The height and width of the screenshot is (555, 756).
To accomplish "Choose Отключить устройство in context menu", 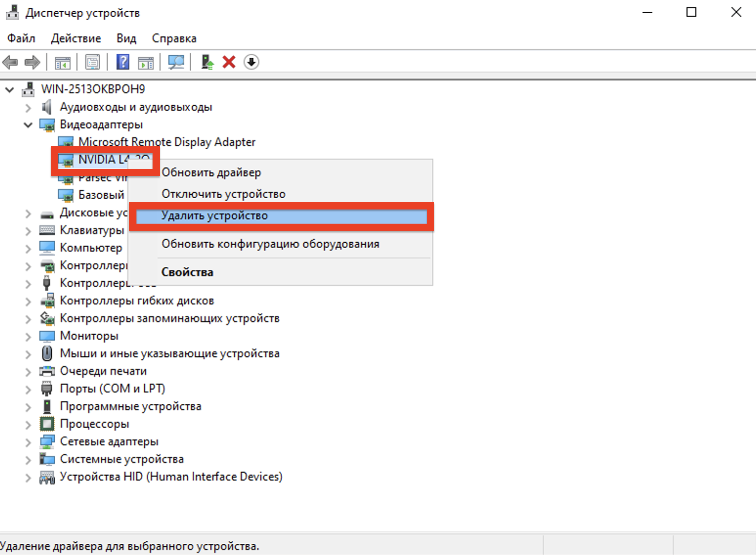I will click(281, 194).
